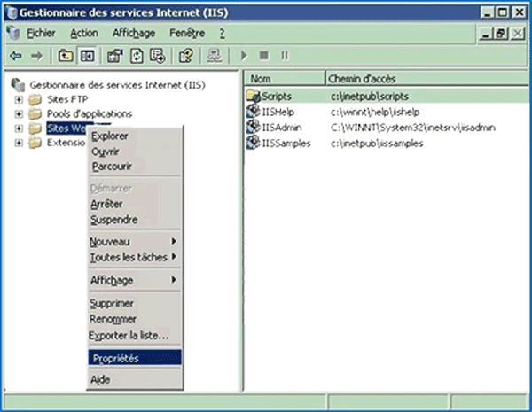This screenshot has width=532, height=412.
Task: Choose Explorer in the context menu
Action: (x=135, y=136)
